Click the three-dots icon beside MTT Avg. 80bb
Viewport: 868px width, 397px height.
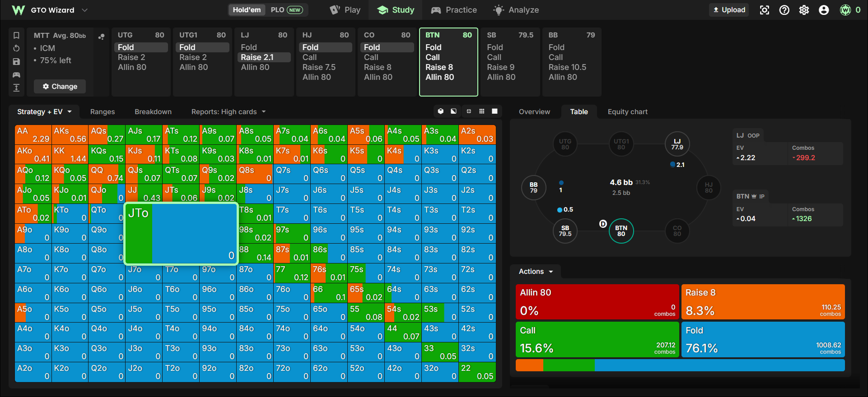coord(102,36)
